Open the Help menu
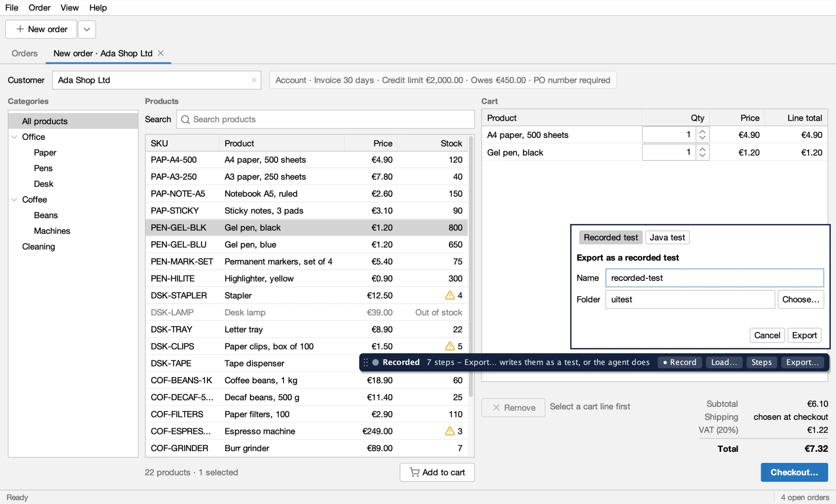The image size is (836, 504). pyautogui.click(x=98, y=8)
